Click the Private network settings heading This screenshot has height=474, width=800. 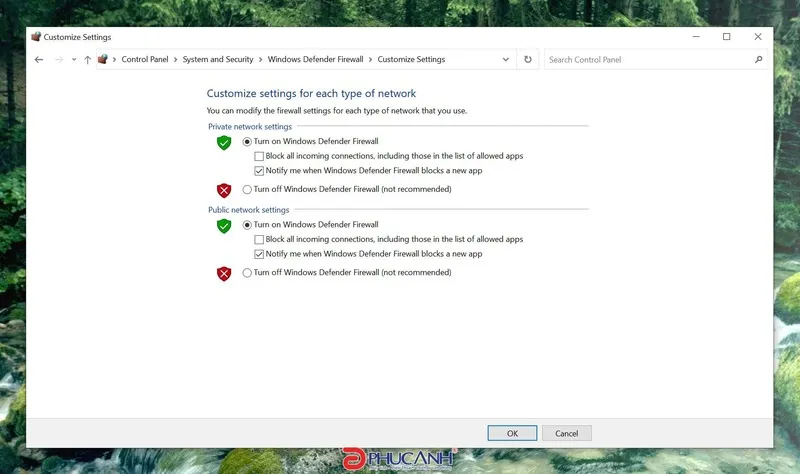pyautogui.click(x=250, y=127)
